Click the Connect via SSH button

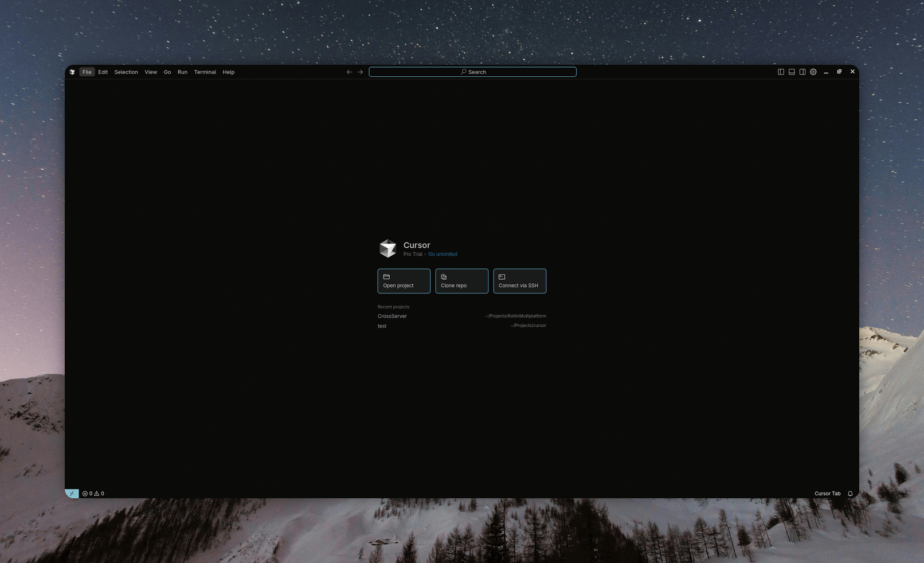(x=520, y=281)
